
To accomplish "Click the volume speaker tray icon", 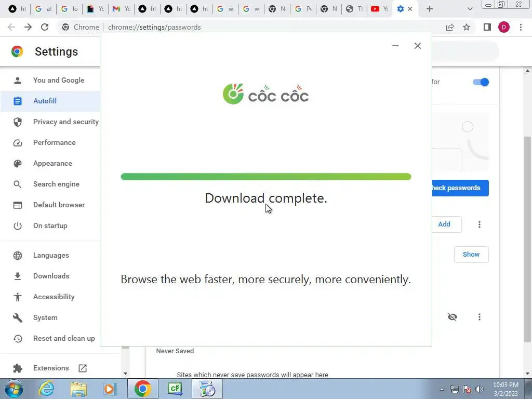I will point(480,389).
